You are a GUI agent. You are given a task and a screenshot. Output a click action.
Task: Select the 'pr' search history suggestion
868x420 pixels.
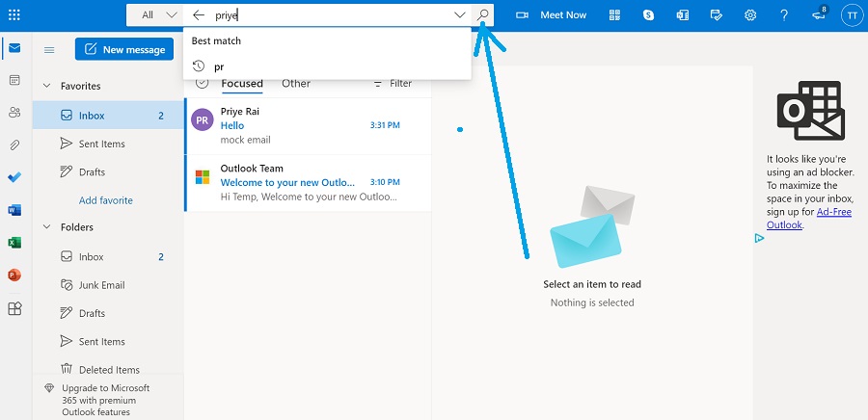327,66
